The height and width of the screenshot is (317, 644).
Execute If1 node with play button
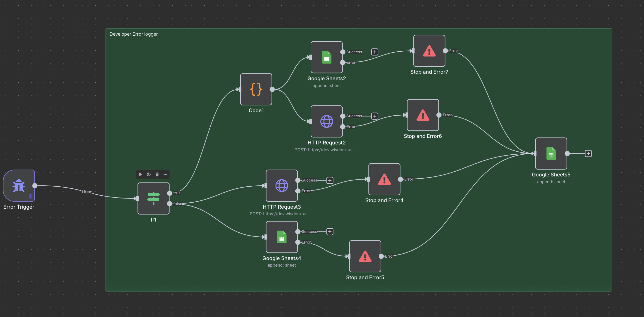(x=140, y=174)
